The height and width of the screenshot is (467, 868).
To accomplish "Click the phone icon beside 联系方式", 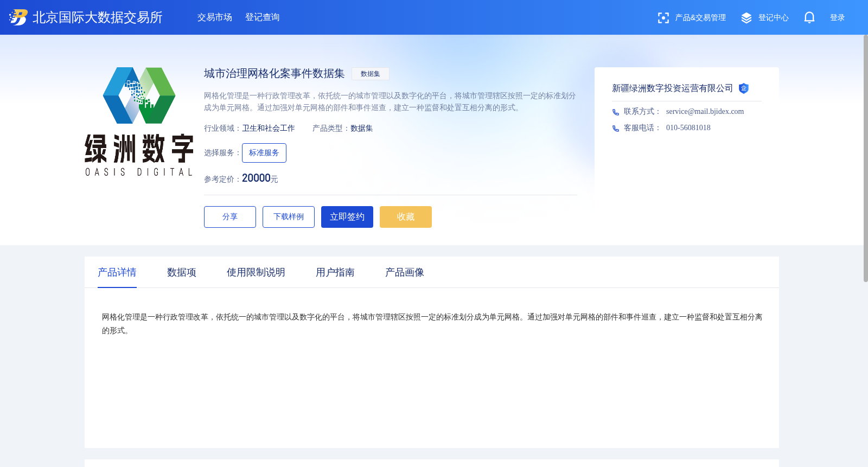I will [x=616, y=112].
